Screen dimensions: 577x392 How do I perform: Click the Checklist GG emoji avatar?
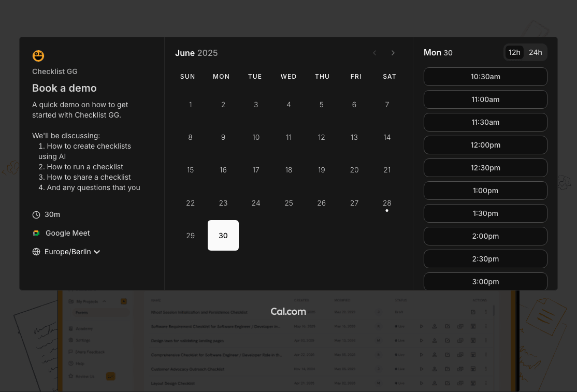pyautogui.click(x=38, y=55)
